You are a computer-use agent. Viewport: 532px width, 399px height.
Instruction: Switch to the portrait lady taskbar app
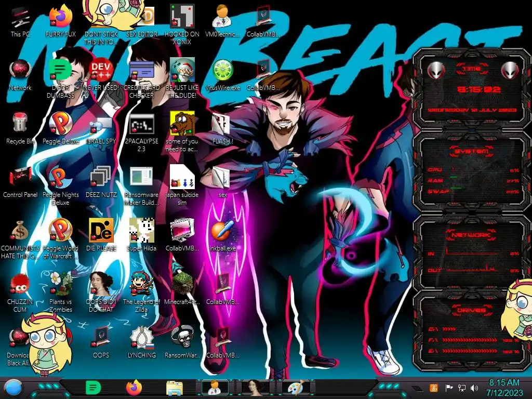(x=256, y=388)
